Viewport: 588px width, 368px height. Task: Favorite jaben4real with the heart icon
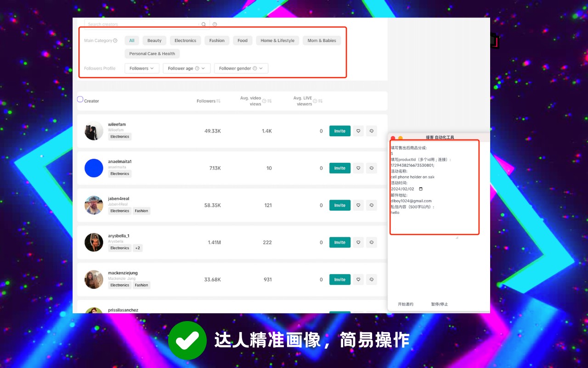click(358, 205)
